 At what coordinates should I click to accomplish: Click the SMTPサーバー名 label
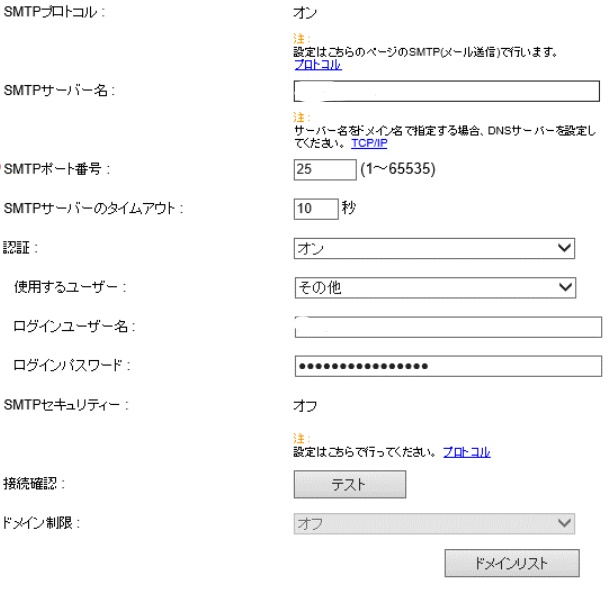click(x=60, y=92)
